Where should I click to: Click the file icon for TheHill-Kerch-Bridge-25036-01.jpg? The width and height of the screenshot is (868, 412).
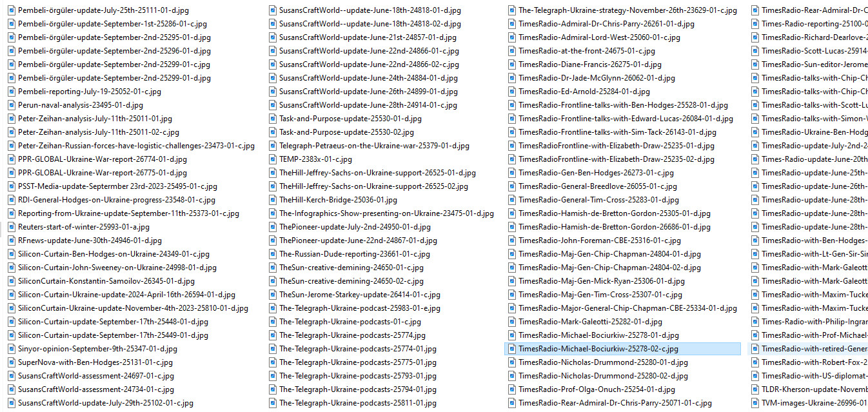pyautogui.click(x=273, y=200)
